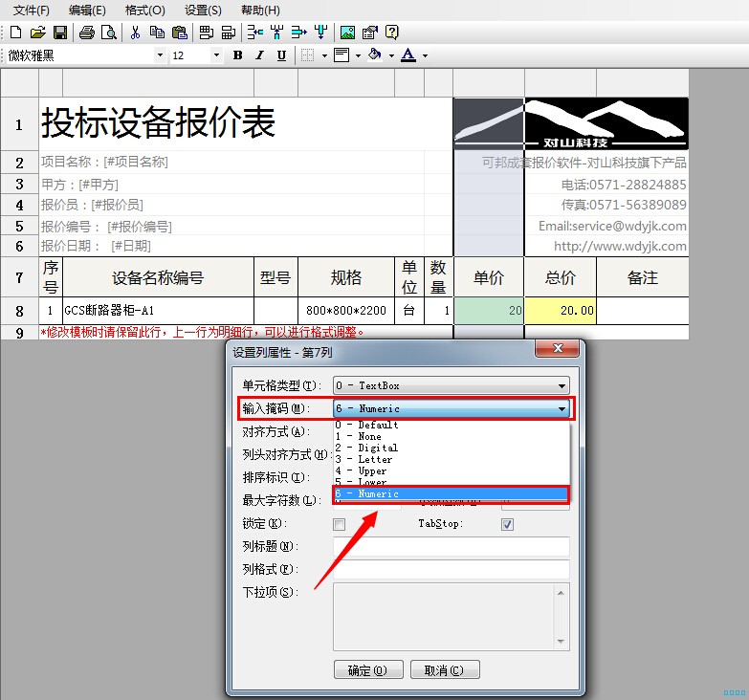This screenshot has width=749, height=700.
Task: Select '1 - None' in mask list
Action: tap(451, 436)
